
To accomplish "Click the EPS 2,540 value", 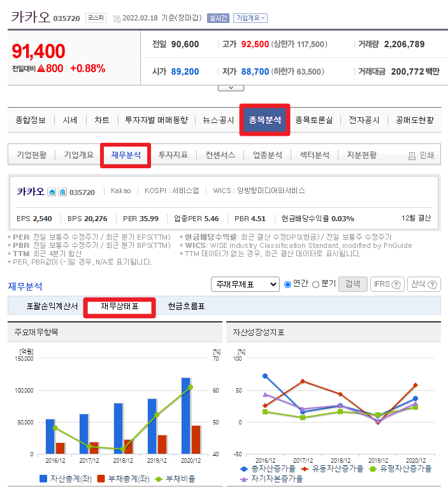I will tap(42, 219).
